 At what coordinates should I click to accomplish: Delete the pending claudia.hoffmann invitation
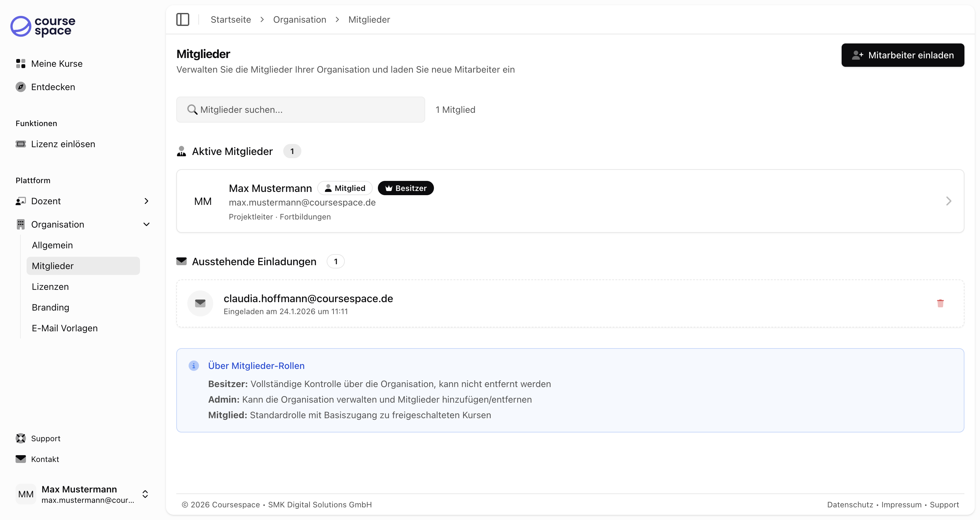(940, 303)
